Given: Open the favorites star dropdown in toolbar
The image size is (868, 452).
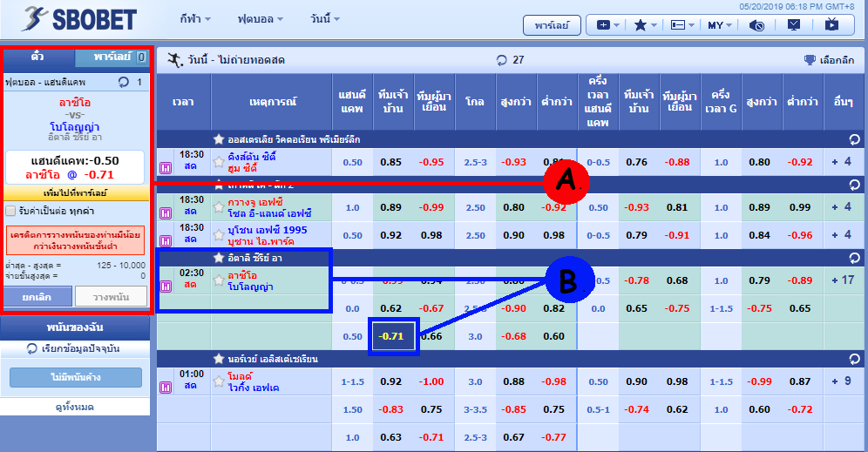Looking at the screenshot, I should tap(645, 25).
